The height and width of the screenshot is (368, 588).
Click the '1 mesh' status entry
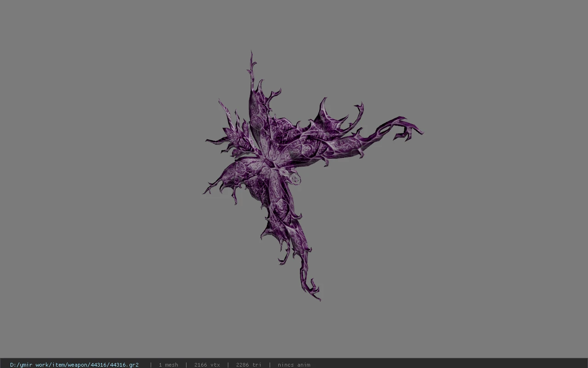click(169, 365)
